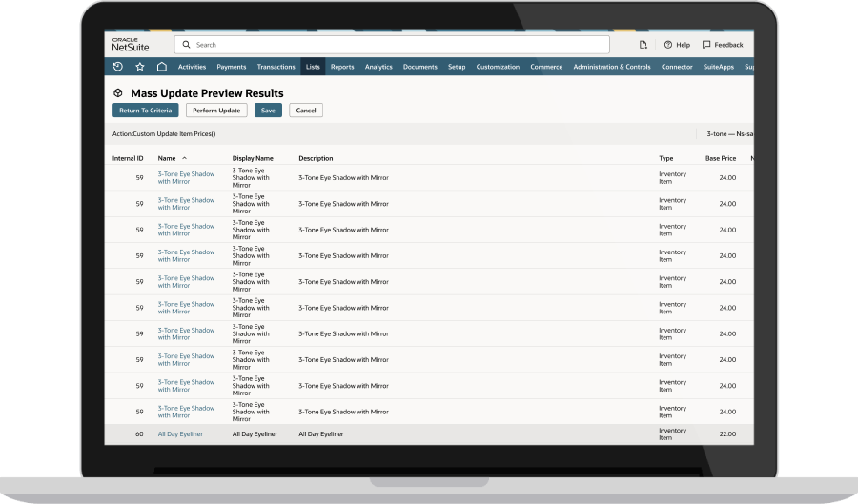The image size is (858, 504).
Task: Click the cube icon beside page title
Action: (117, 93)
